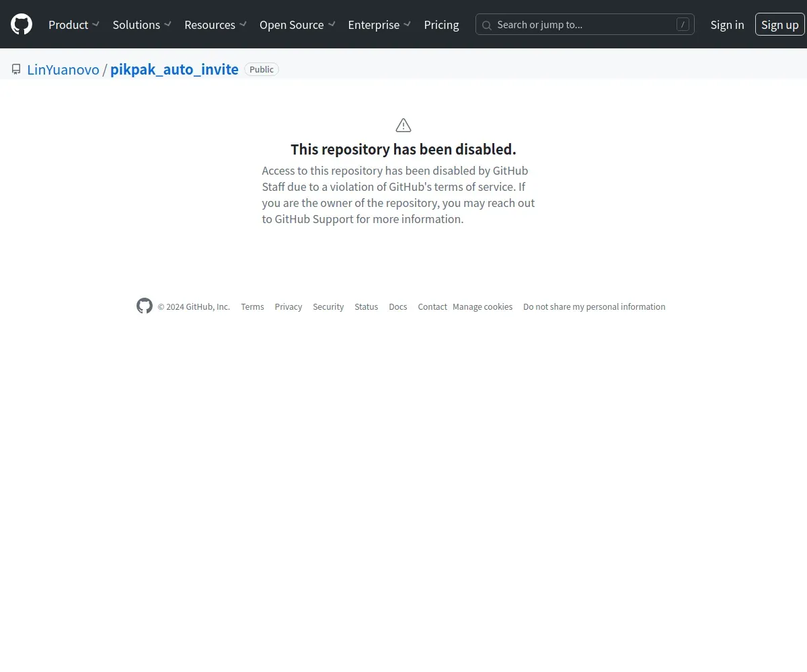
Task: Expand the Open Source menu
Action: pyautogui.click(x=297, y=25)
